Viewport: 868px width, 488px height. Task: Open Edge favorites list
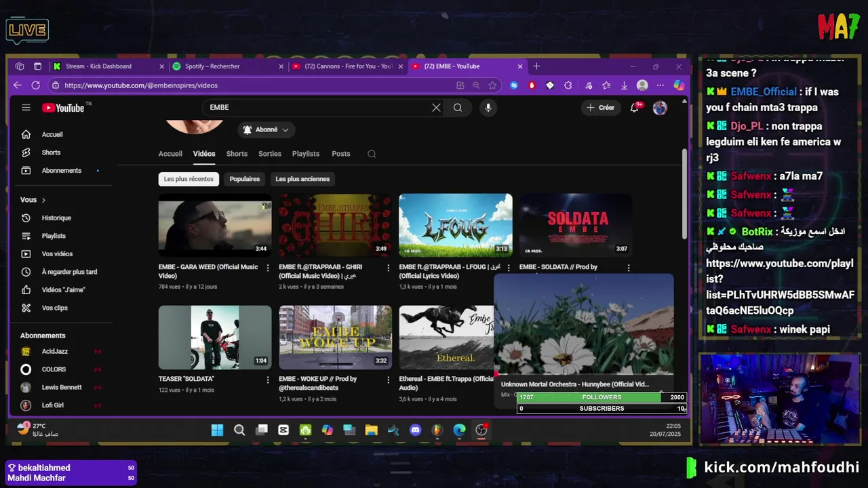tap(606, 85)
